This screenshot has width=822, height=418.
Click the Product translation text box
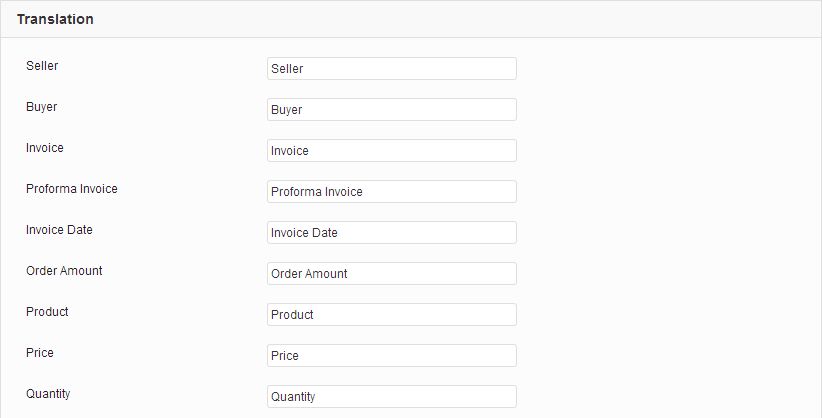pos(392,314)
